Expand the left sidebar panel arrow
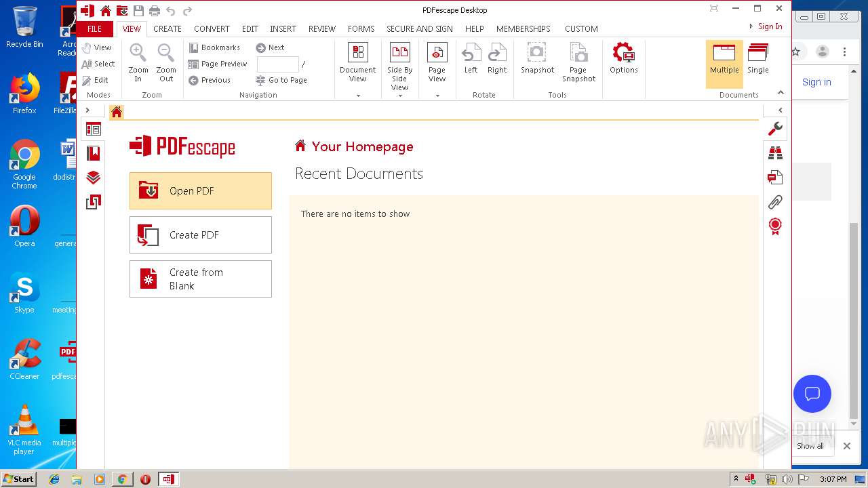This screenshot has height=488, width=868. pos(87,110)
